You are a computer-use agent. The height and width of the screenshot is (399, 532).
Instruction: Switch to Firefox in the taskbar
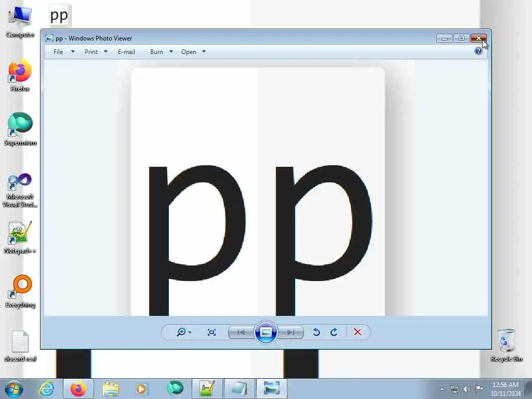[x=78, y=389]
